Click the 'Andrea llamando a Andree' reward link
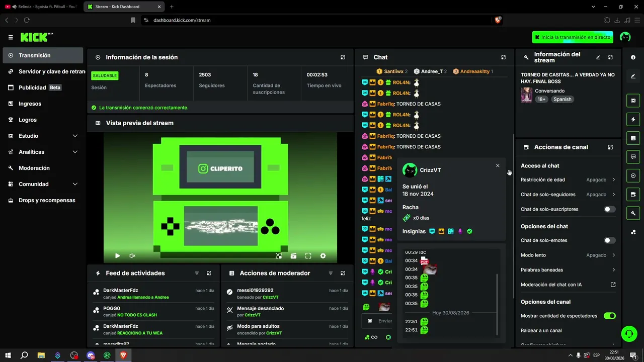The height and width of the screenshot is (362, 644). (x=143, y=297)
